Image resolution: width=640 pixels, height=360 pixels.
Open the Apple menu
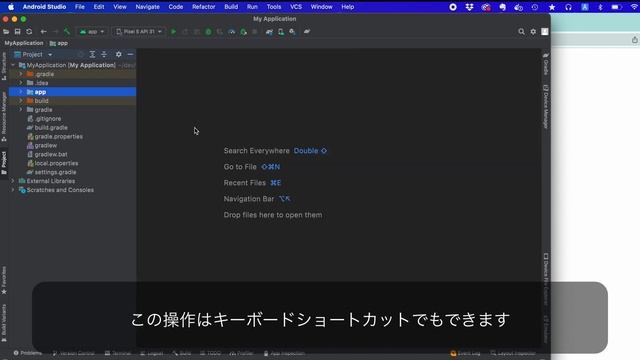coord(11,7)
